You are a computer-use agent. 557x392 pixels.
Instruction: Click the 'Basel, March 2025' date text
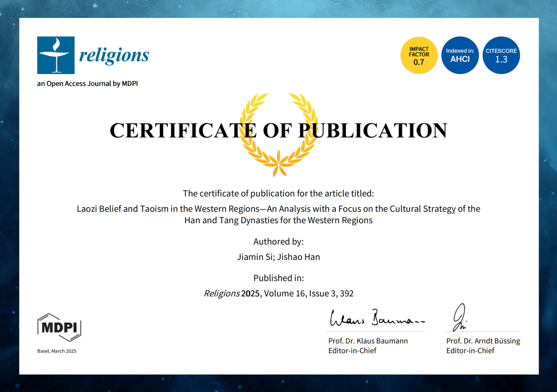(57, 351)
